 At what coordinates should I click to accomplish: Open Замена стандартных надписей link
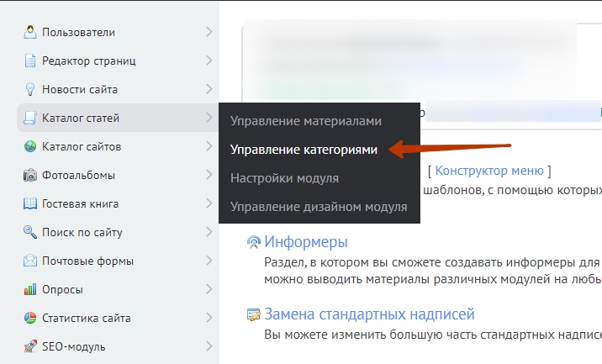pyautogui.click(x=369, y=315)
